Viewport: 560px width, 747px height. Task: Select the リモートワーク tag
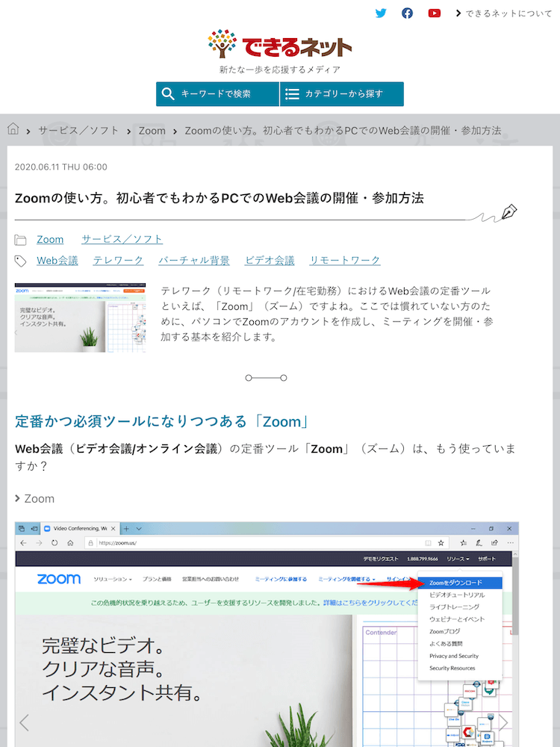click(x=345, y=260)
